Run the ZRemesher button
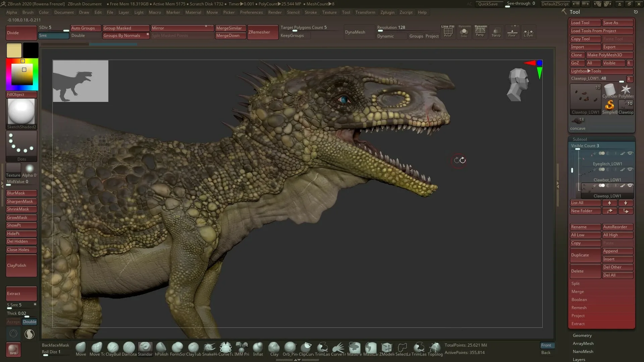644x362 pixels. [263, 32]
